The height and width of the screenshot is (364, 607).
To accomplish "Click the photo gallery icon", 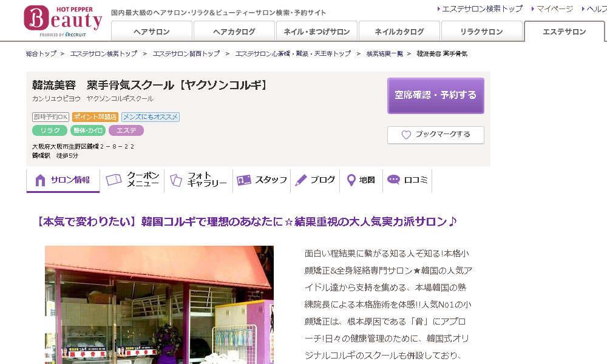I will click(x=176, y=180).
